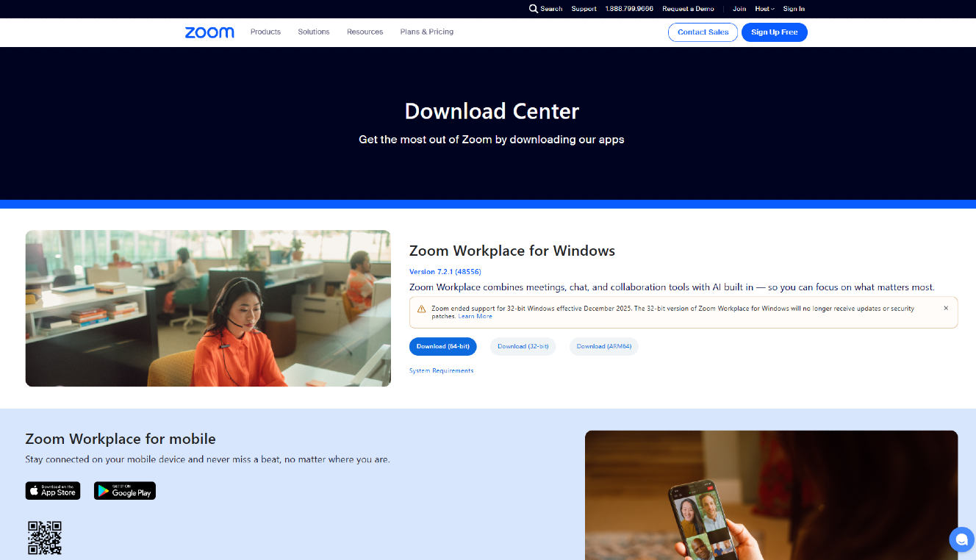Click the Download (32-bit) button

tap(523, 346)
